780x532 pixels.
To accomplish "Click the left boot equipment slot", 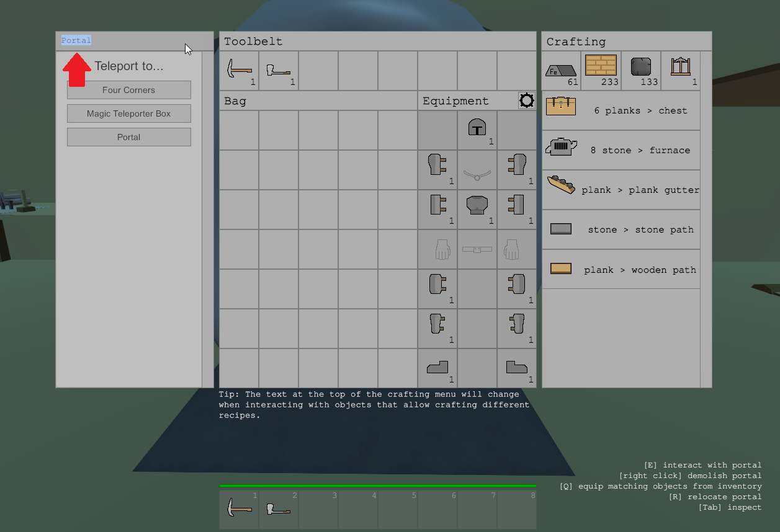I will [x=437, y=368].
